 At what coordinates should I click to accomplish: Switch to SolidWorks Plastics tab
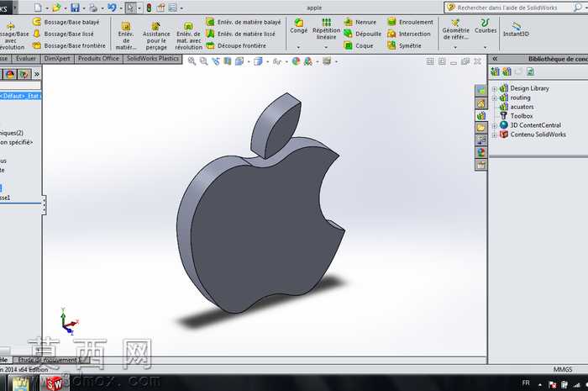point(153,59)
